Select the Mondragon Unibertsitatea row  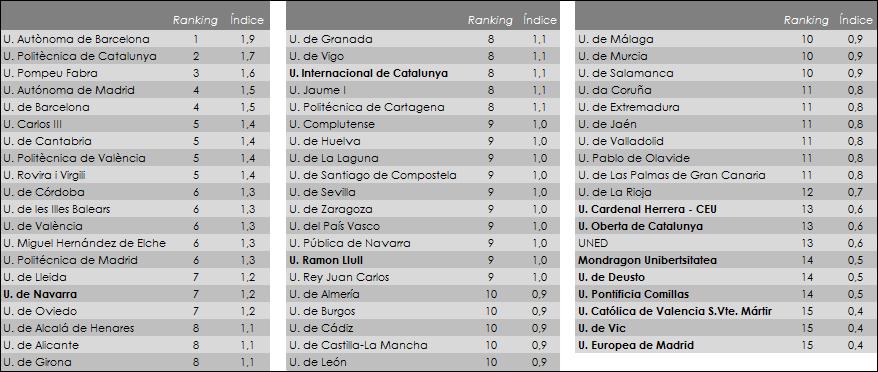tap(726, 261)
